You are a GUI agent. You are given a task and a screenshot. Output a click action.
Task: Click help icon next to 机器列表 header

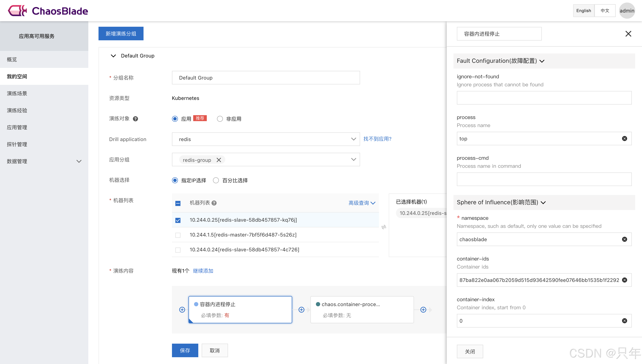(x=214, y=203)
